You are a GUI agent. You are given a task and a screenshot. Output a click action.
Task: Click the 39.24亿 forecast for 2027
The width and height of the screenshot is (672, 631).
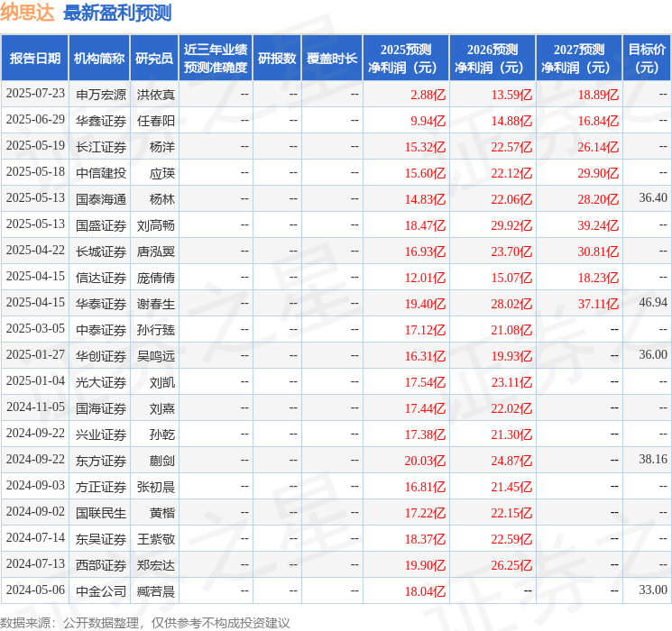click(600, 224)
